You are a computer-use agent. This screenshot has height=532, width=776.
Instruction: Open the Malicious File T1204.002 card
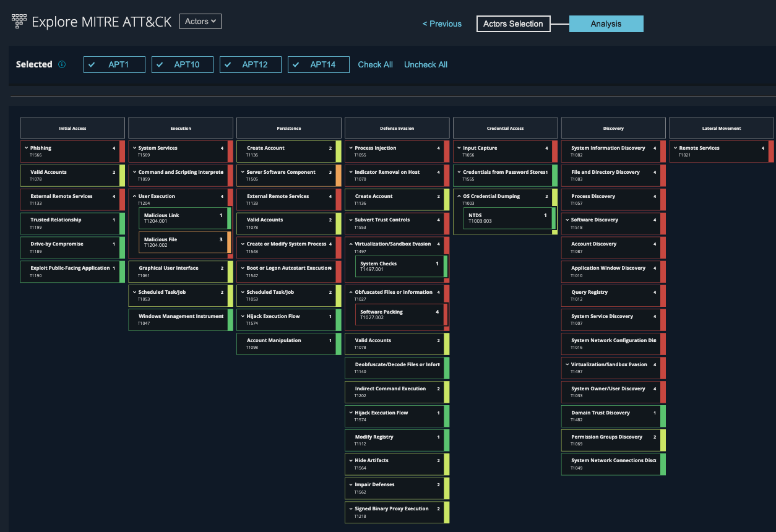coord(185,242)
